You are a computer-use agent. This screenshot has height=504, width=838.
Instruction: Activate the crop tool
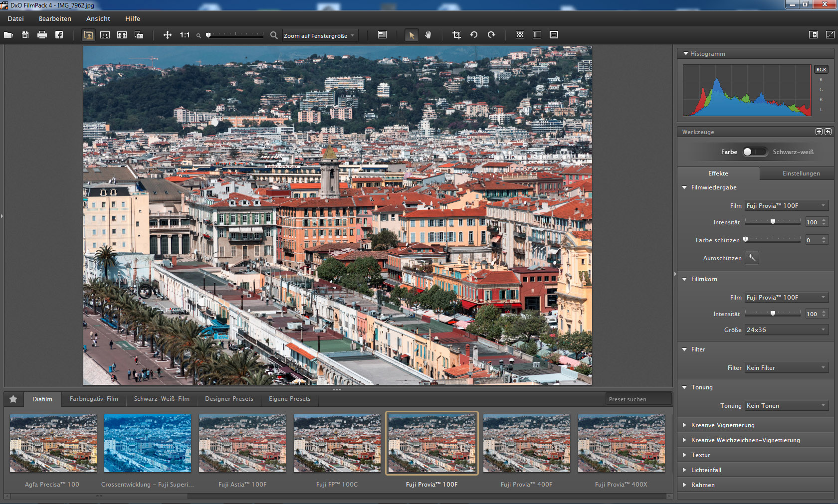click(456, 35)
